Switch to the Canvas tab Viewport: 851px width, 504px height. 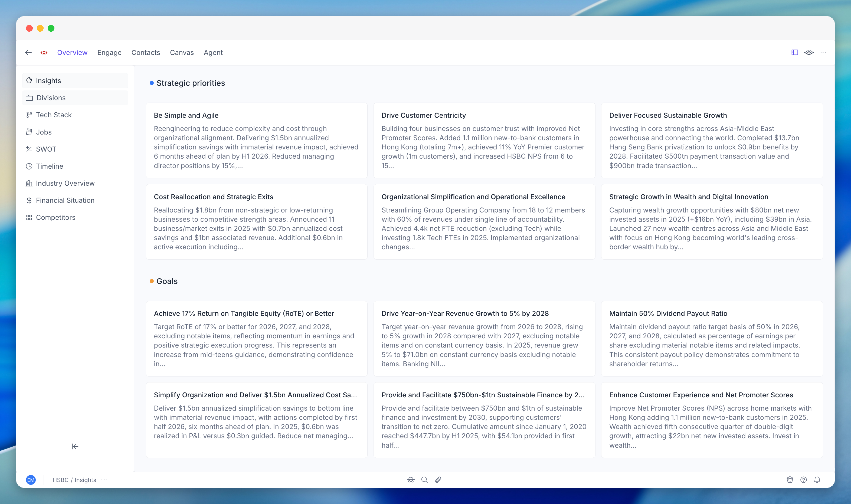(x=182, y=52)
